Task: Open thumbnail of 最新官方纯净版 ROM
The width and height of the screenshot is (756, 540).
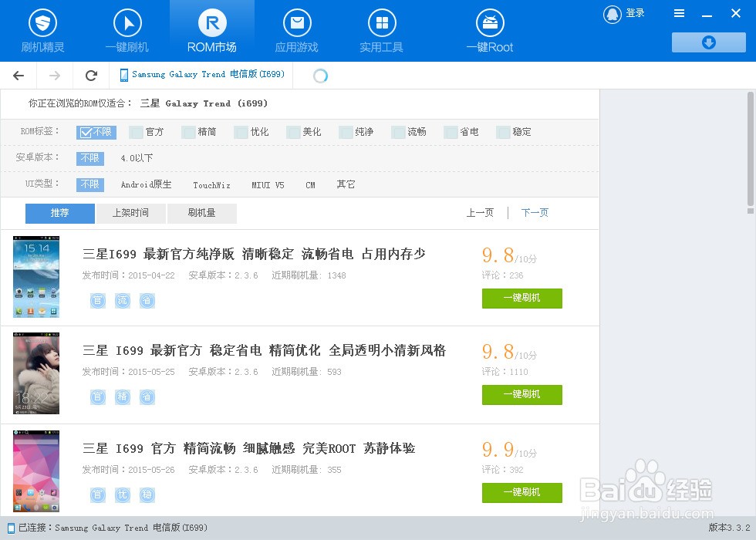Action: [36, 277]
